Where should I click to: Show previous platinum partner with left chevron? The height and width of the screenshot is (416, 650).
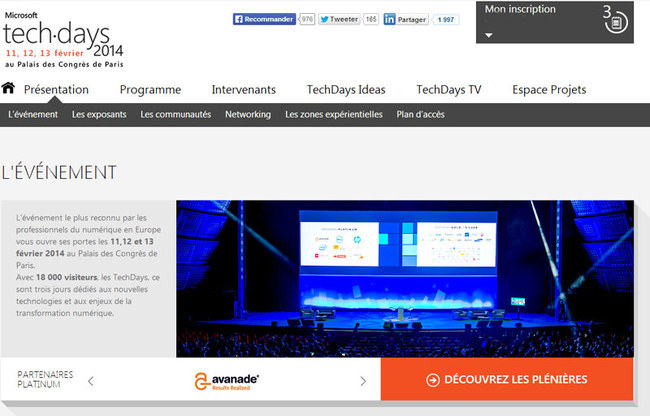91,381
